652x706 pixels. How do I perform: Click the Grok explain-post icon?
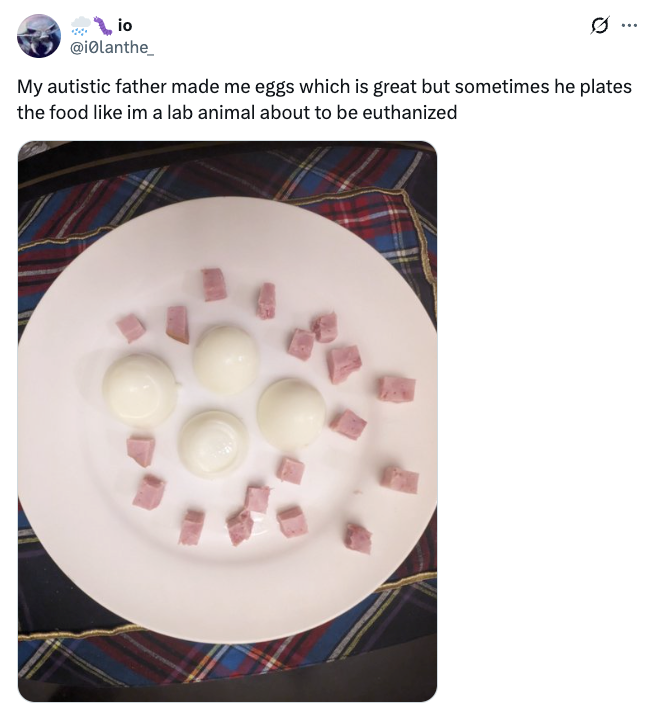(x=599, y=25)
